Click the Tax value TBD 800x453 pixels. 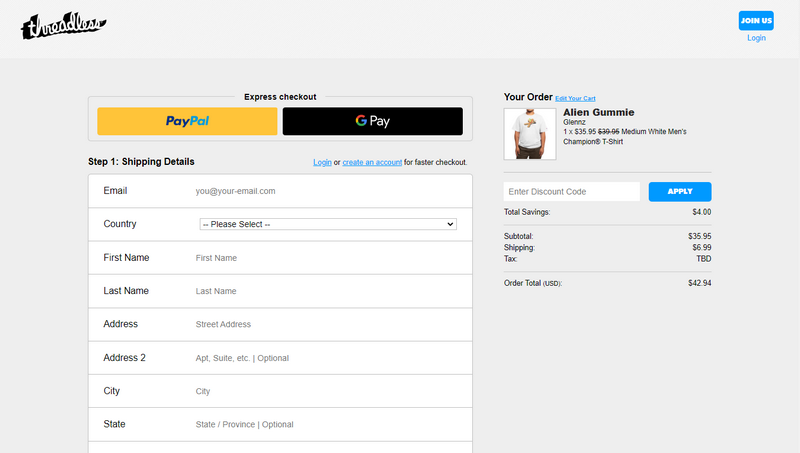[704, 259]
